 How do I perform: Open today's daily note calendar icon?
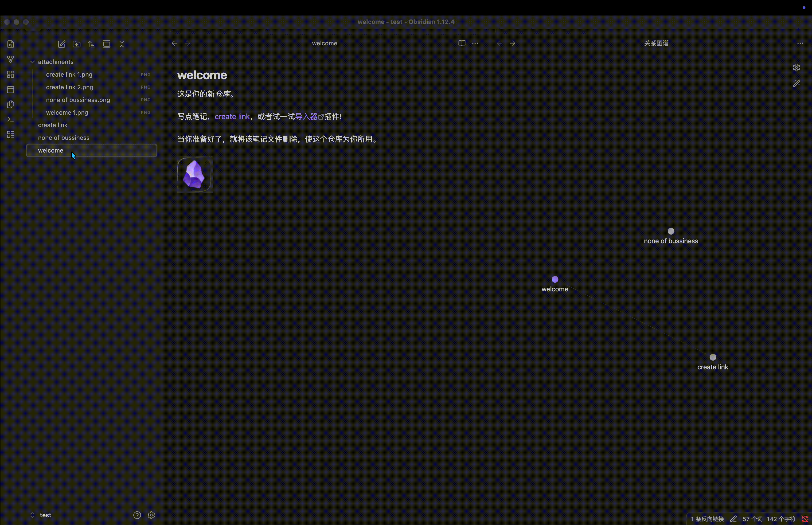tap(11, 89)
